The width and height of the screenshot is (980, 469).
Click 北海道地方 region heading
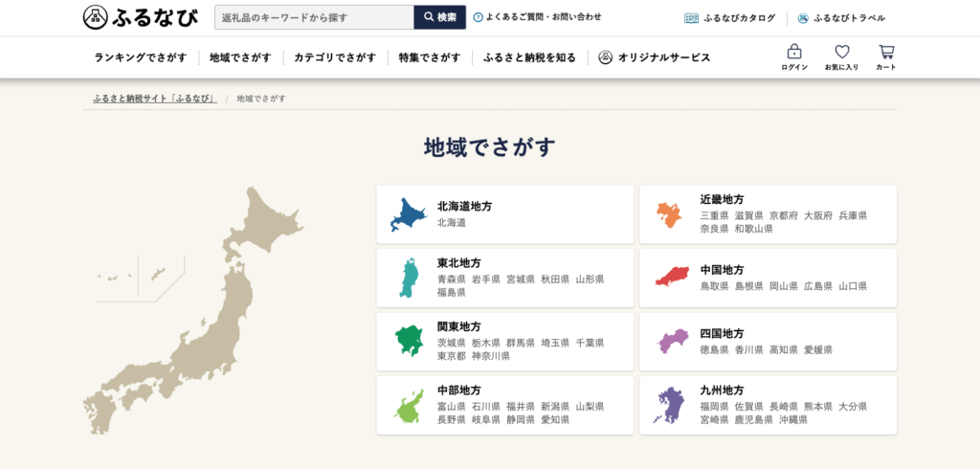pos(464,206)
